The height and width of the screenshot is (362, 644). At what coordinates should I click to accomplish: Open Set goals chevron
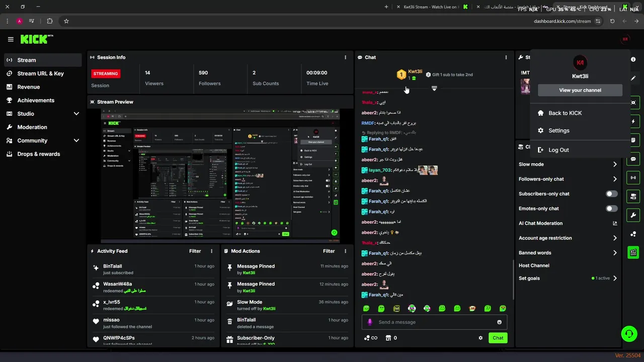[x=615, y=278]
